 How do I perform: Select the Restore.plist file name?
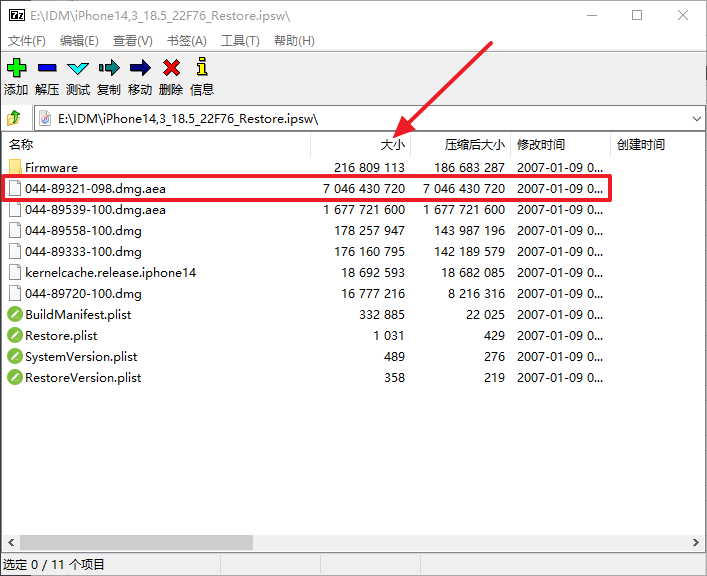tap(61, 335)
